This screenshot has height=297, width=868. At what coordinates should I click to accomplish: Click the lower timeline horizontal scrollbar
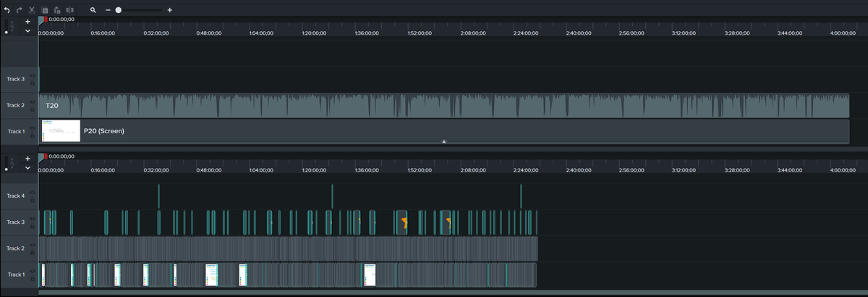(453, 293)
